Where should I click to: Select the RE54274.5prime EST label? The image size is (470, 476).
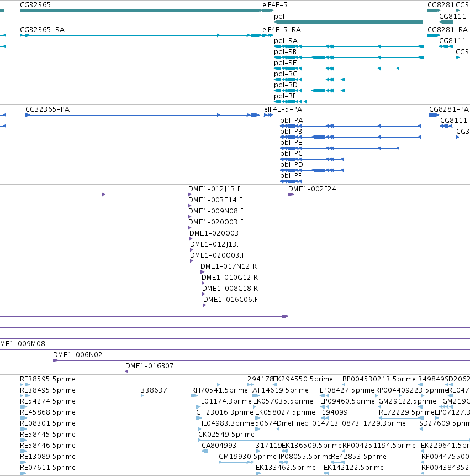(x=47, y=401)
